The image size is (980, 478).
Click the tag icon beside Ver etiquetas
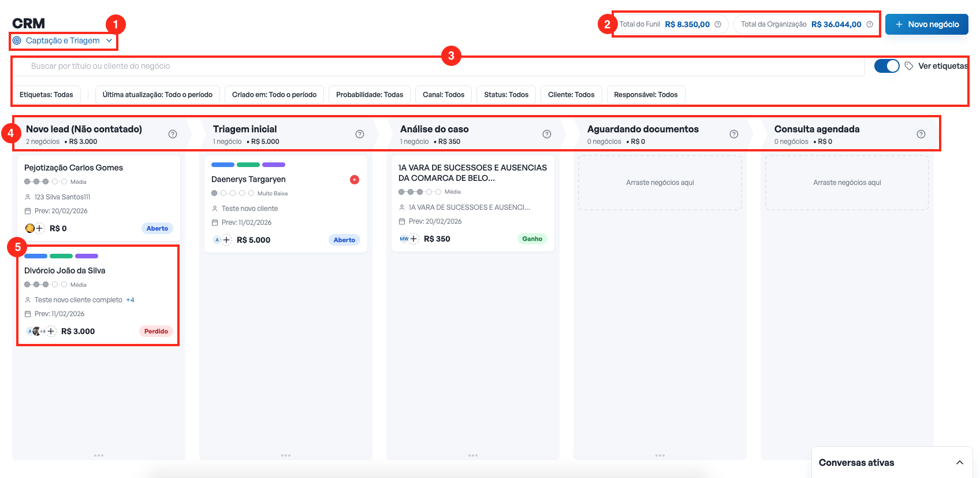tap(909, 66)
